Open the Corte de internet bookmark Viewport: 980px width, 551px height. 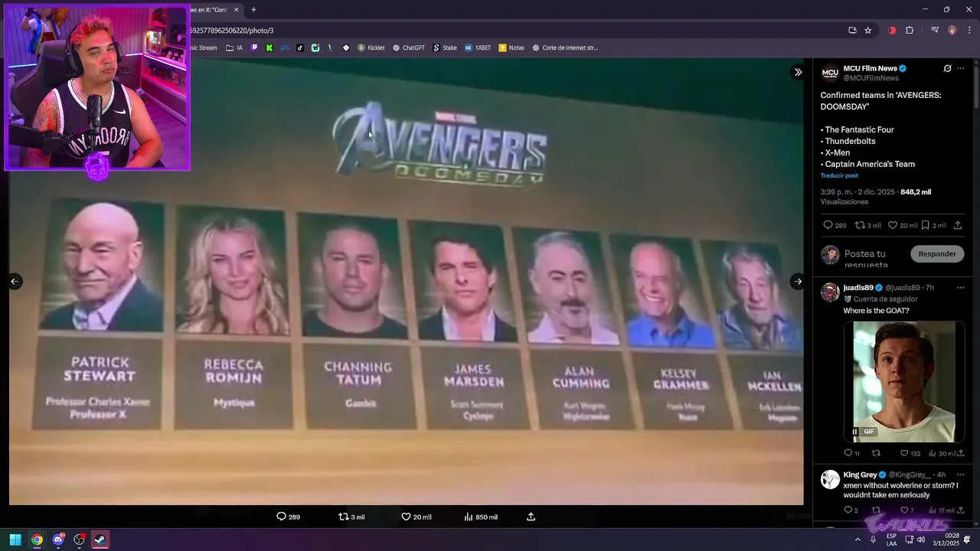click(x=565, y=47)
